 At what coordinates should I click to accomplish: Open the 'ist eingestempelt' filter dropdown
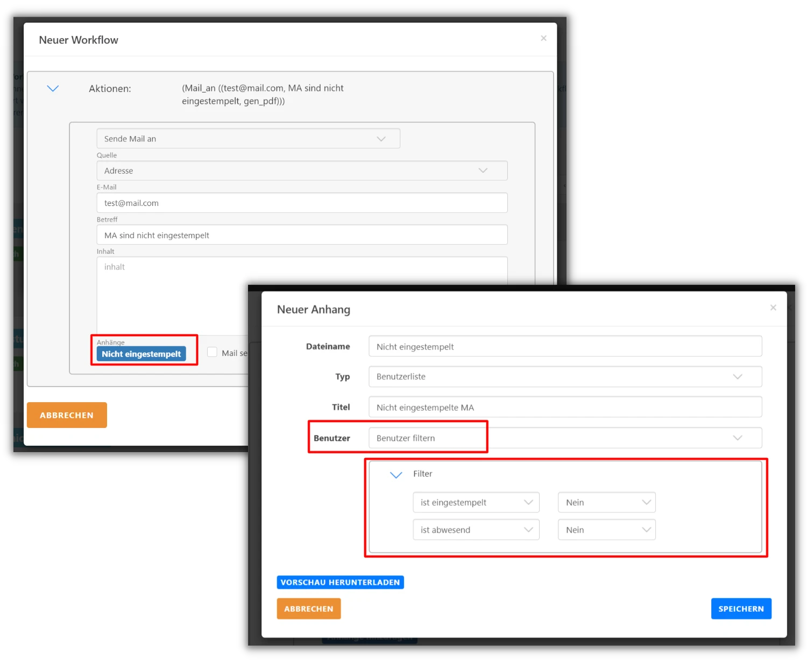pos(476,503)
